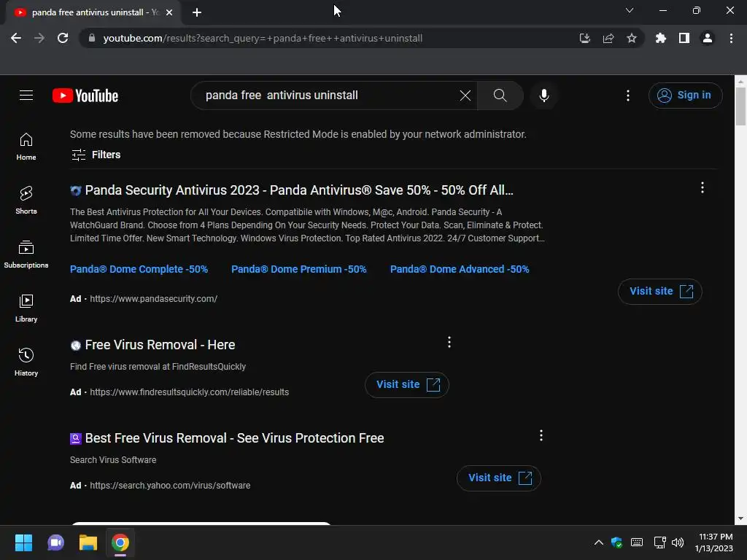Click the magnifier search button
Screen dimensions: 747x560
coord(500,96)
